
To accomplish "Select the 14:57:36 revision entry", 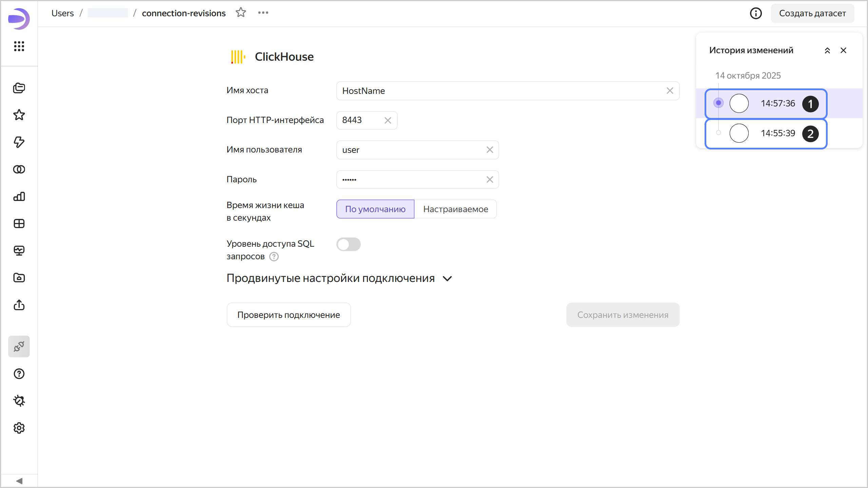I will tap(777, 103).
